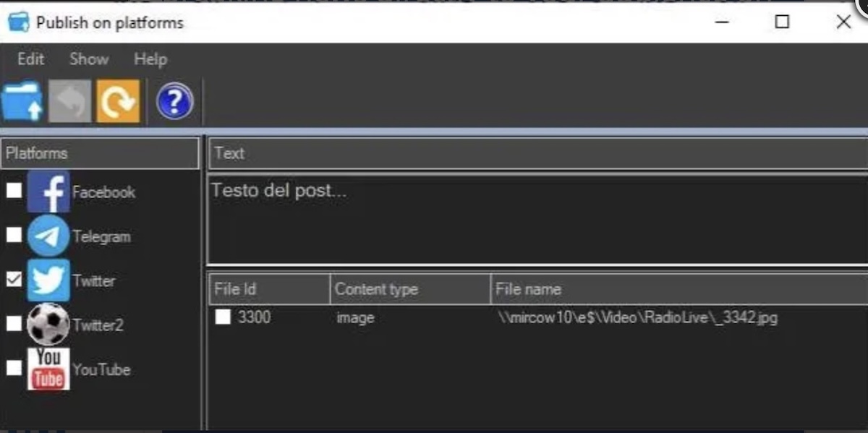Open the Edit menu
Image resolution: width=868 pixels, height=433 pixels.
click(x=30, y=59)
